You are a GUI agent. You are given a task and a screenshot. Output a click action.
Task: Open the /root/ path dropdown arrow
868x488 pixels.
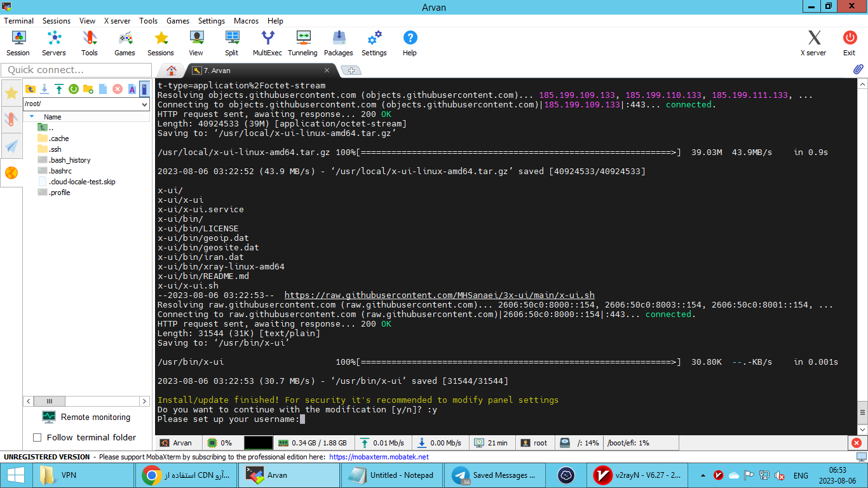[144, 104]
